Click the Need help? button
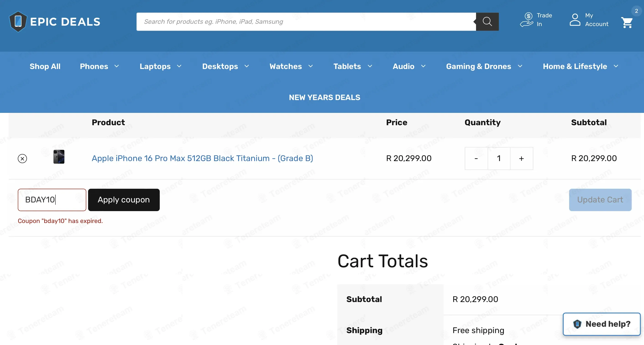The height and width of the screenshot is (345, 644). pyautogui.click(x=602, y=324)
